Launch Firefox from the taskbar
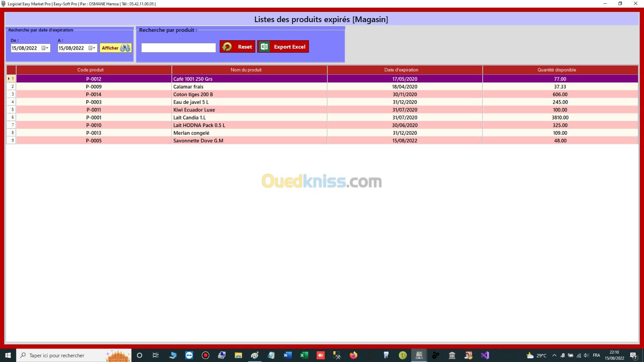This screenshot has width=644, height=362. (353, 355)
